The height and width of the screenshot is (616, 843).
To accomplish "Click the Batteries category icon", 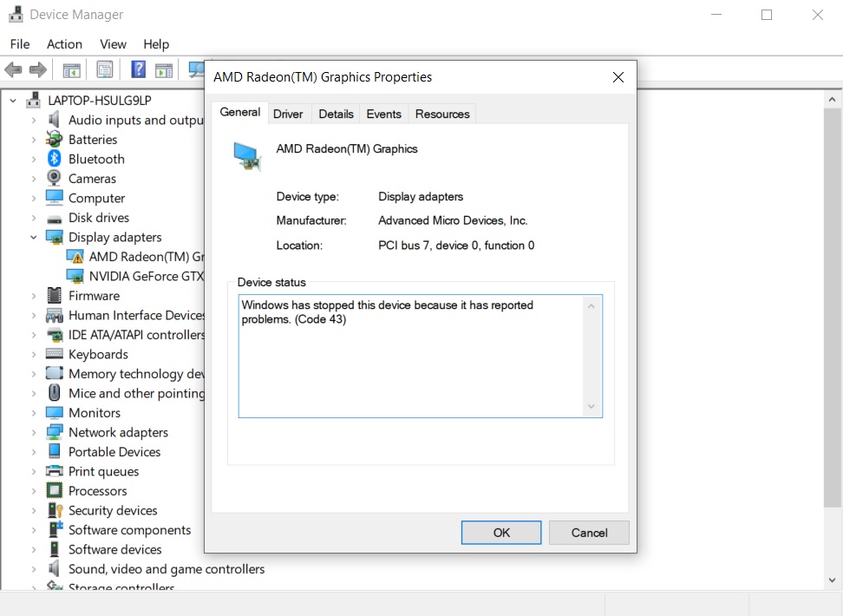I will 55,140.
